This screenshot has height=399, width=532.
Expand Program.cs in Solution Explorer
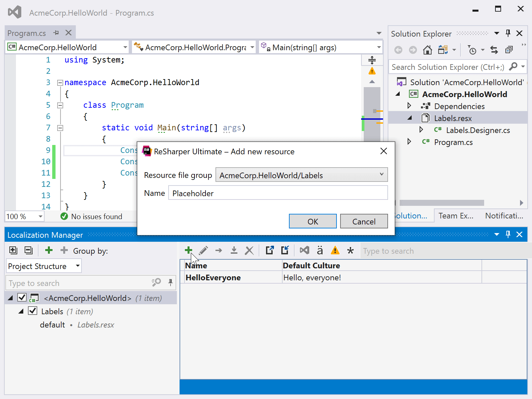(x=409, y=142)
